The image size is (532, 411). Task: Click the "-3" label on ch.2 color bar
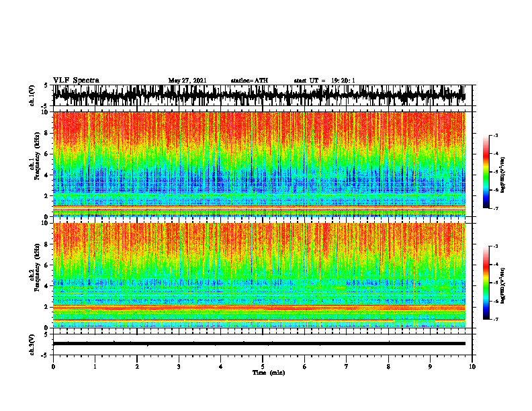tap(495, 246)
